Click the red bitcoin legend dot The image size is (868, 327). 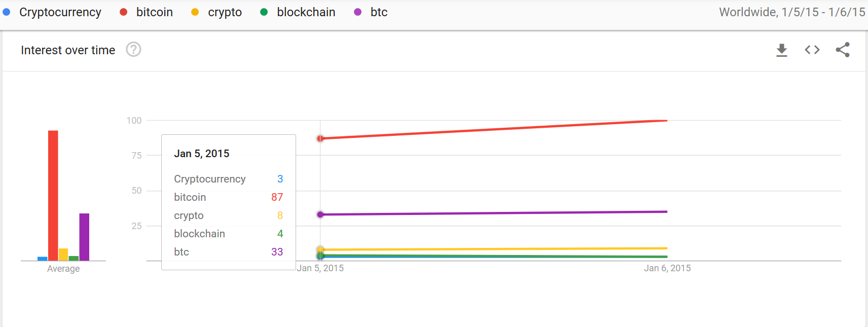click(123, 12)
